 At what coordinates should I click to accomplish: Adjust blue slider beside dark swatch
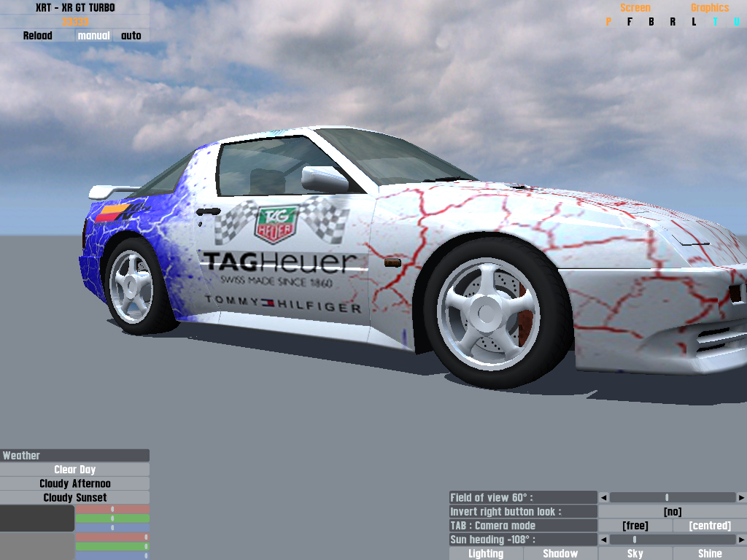[x=112, y=527]
